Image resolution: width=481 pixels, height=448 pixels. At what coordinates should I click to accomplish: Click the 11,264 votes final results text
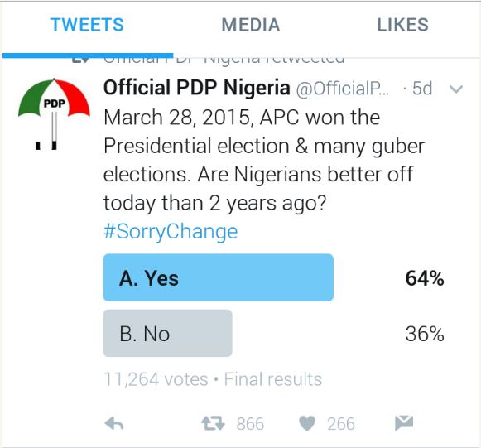(213, 379)
